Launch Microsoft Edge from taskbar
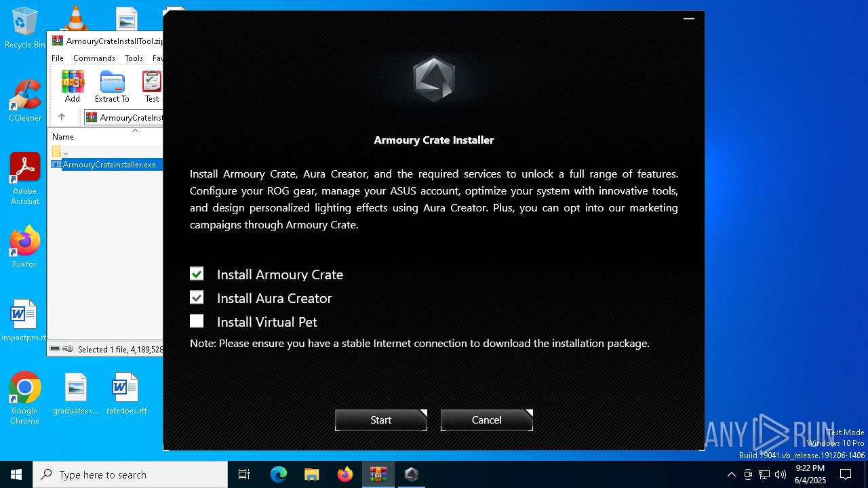 point(279,474)
